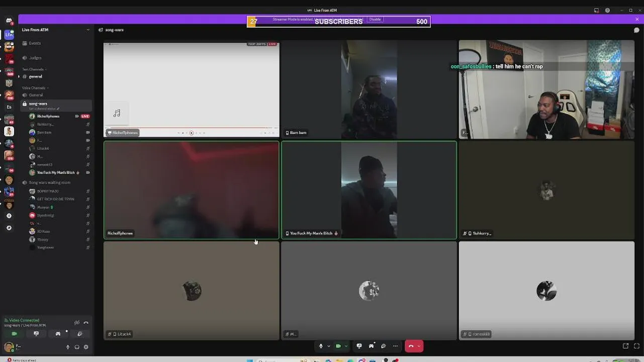Open the soundboard from call bar

pyautogui.click(x=384, y=346)
